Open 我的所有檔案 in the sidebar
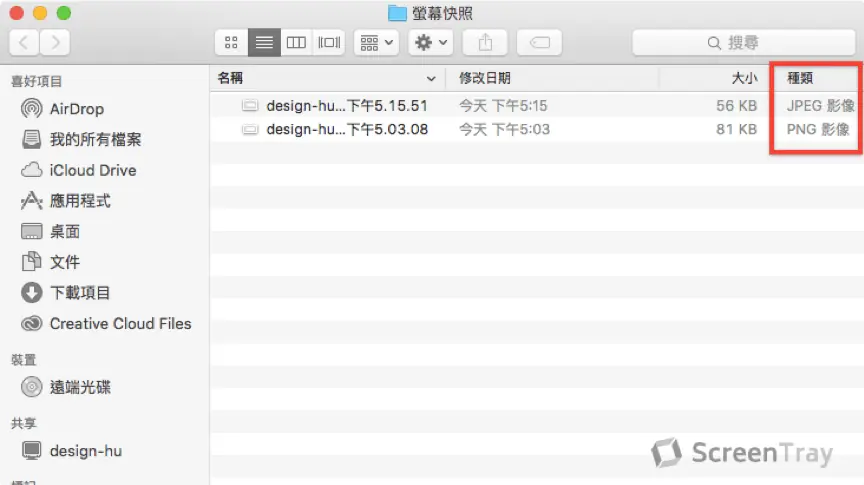Viewport: 864px width, 485px height. tap(95, 139)
